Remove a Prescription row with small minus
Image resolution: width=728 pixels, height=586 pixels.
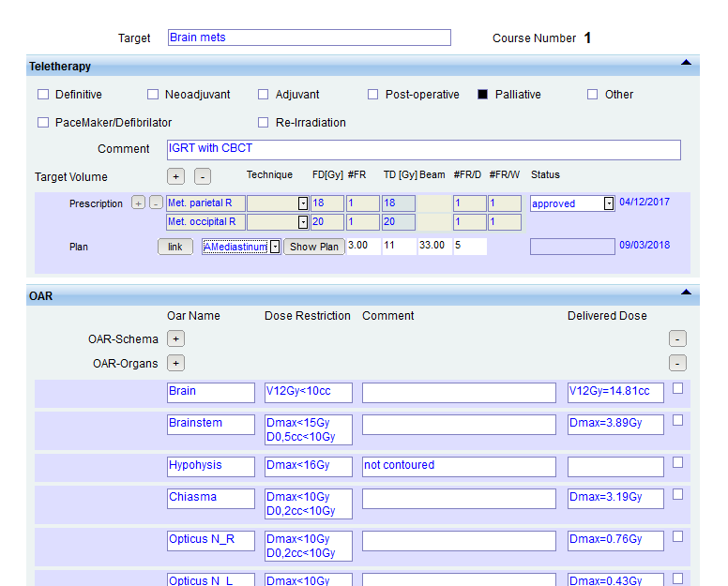[156, 203]
